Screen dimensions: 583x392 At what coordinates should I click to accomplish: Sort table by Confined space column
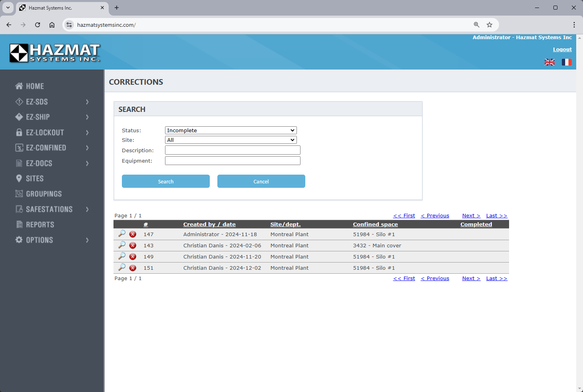(x=375, y=225)
